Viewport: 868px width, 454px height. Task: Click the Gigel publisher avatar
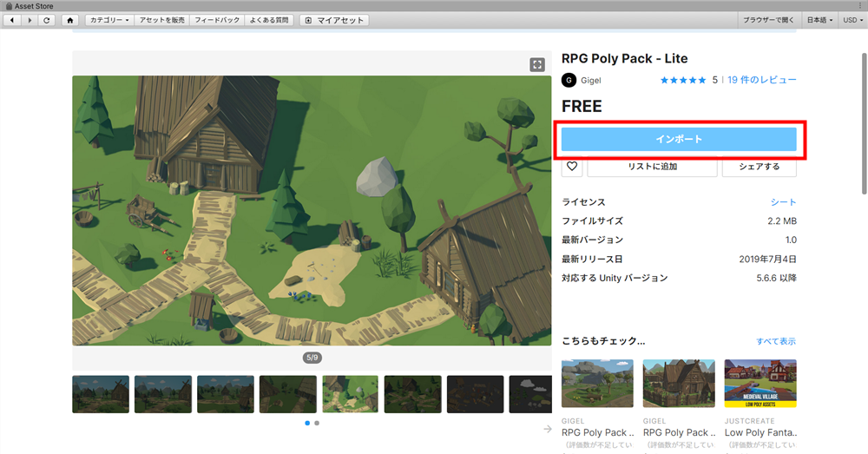tap(569, 81)
